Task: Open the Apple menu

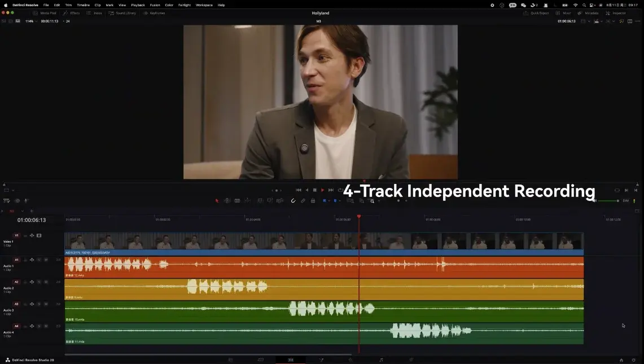Action: click(6, 5)
